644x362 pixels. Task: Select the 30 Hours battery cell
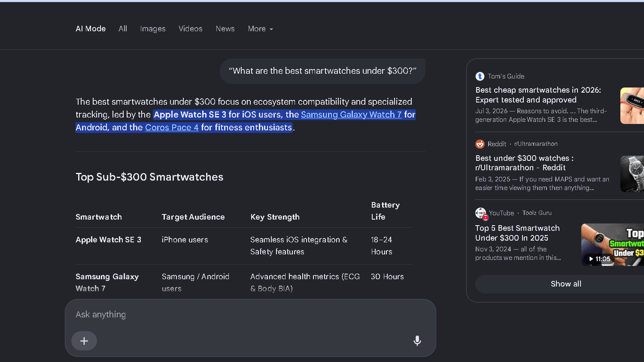[x=387, y=277]
